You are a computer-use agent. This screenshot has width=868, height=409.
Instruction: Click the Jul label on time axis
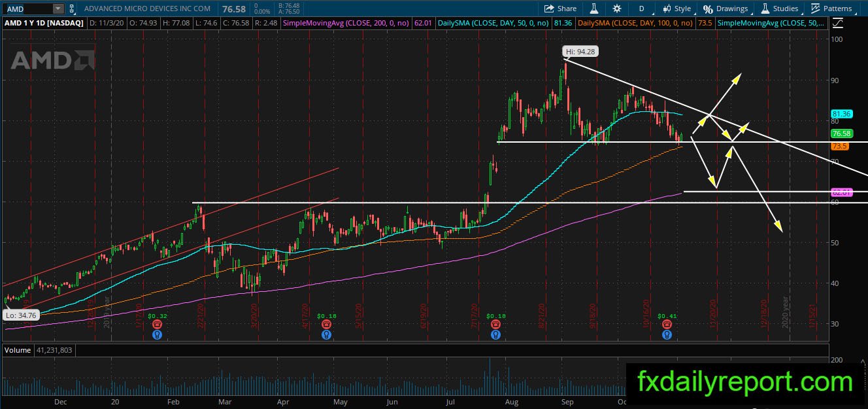pos(450,402)
